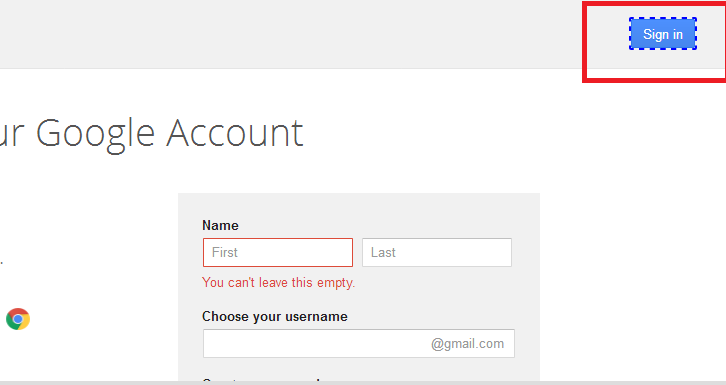Click the word "Google" in the heading
The height and width of the screenshot is (385, 726).
95,134
